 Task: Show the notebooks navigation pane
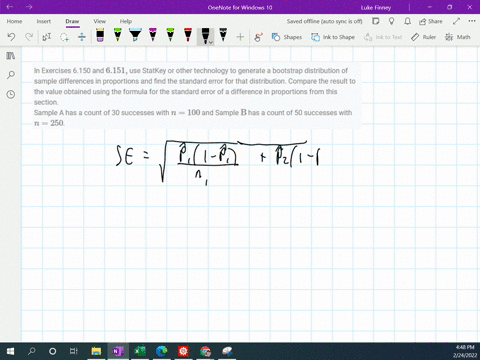pos(11,56)
